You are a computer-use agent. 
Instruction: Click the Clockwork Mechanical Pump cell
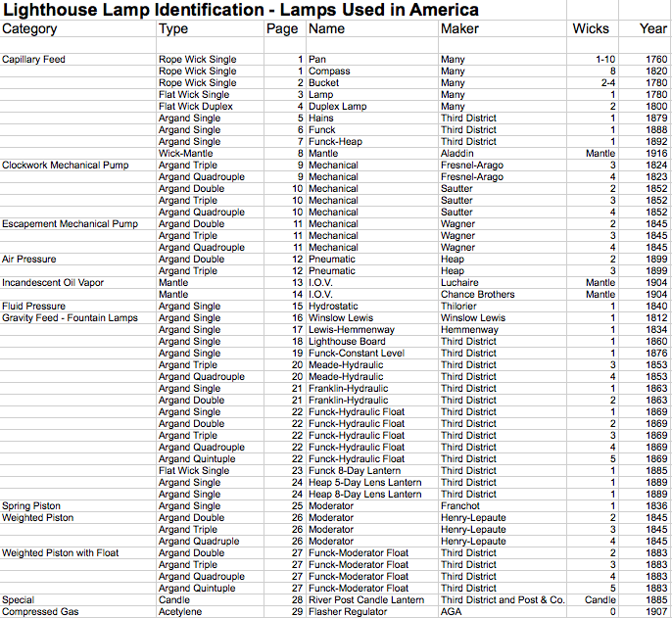[x=78, y=165]
